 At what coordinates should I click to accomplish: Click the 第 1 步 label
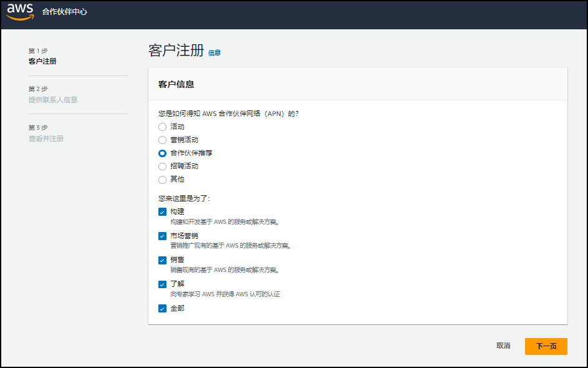[x=38, y=51]
